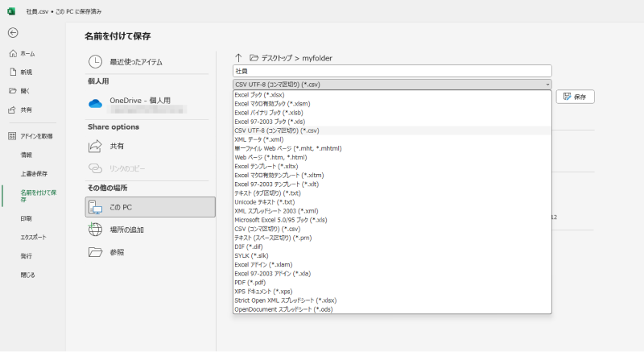The image size is (644, 352).
Task: Choose Excel 97-2003 テンプレート (*.xlt)
Action: (392, 184)
